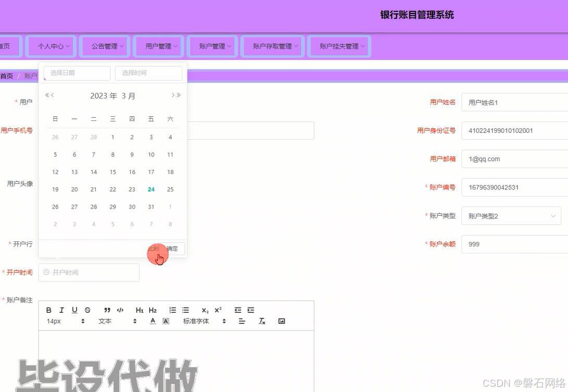Select date 24 in the calendar
Viewport: 568px width, 392px height.
[x=151, y=189]
